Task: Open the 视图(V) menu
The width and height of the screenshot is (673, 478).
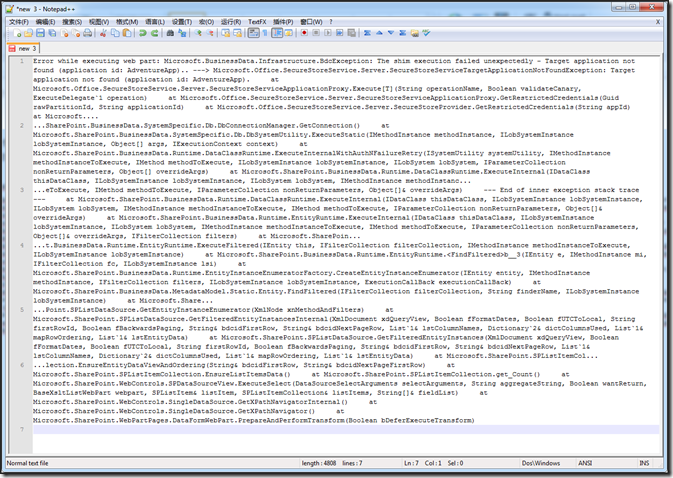Action: pos(99,22)
